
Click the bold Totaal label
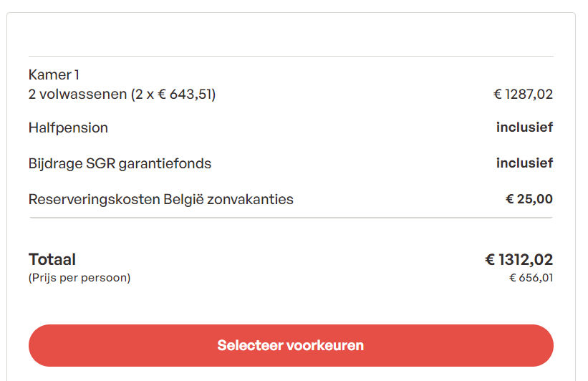(x=52, y=259)
